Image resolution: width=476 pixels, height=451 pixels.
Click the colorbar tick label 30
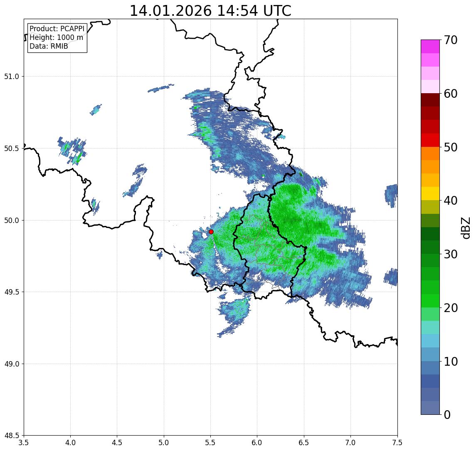(451, 254)
